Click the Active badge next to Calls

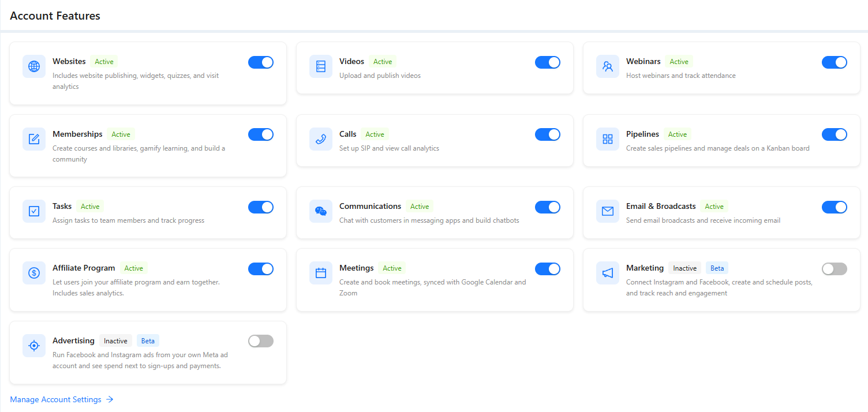pyautogui.click(x=375, y=134)
